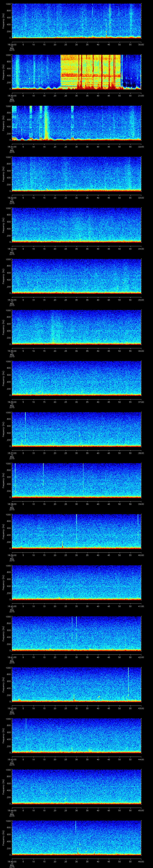Viewport: 153px width, 868px height.
Task: Open the spectrogram panel starting at 18:32:00
Action: (76, 174)
